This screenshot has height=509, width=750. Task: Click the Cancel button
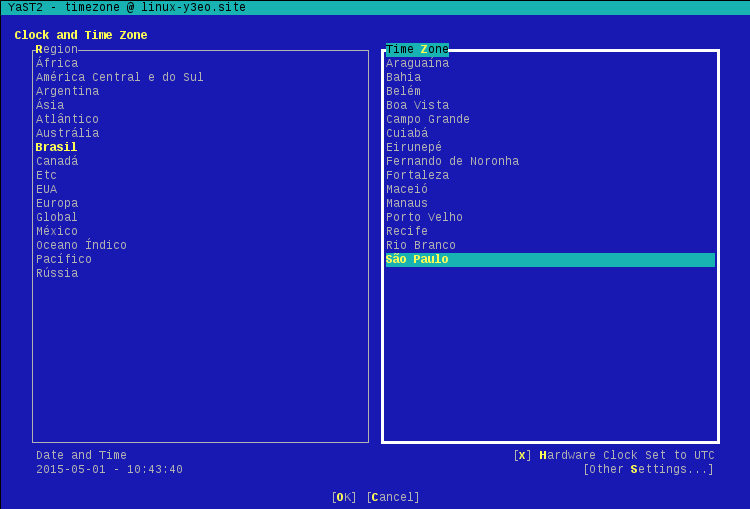[x=393, y=497]
